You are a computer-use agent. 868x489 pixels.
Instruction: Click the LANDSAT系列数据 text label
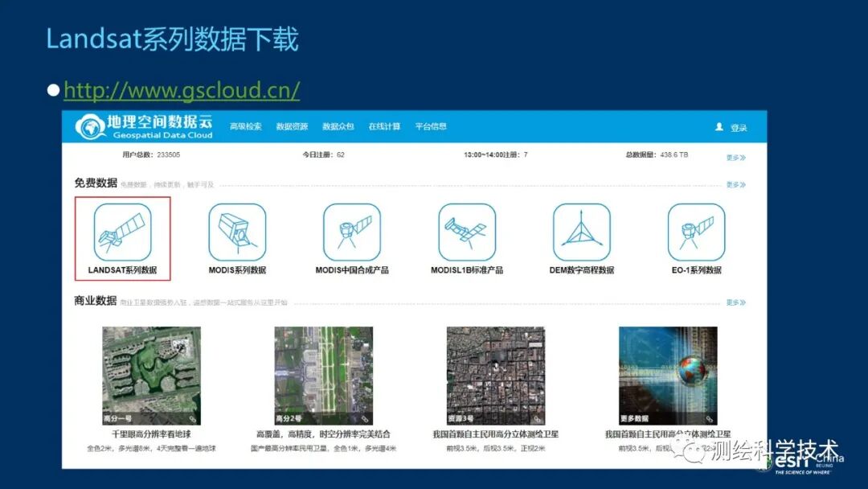[x=122, y=270]
